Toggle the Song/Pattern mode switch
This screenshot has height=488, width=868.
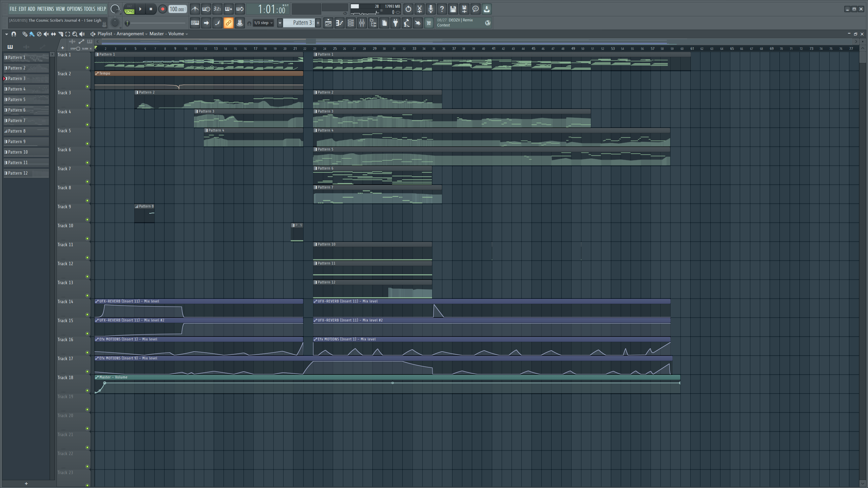(129, 9)
